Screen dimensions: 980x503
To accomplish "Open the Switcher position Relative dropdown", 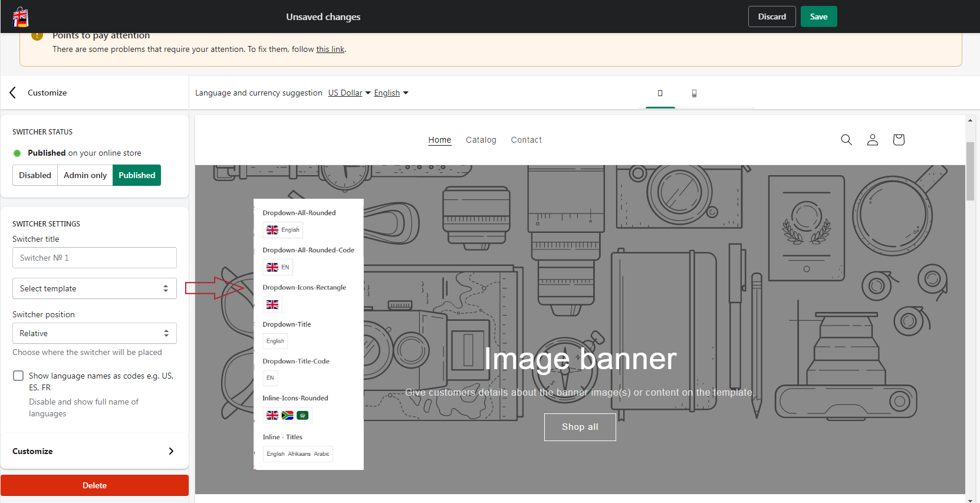I will [94, 333].
